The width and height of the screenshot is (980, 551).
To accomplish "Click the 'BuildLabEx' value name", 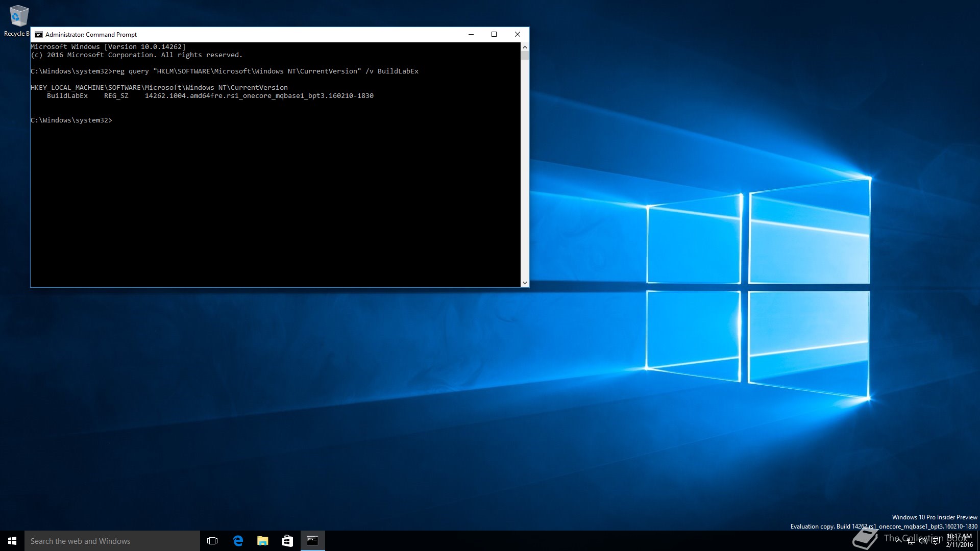I will (67, 96).
